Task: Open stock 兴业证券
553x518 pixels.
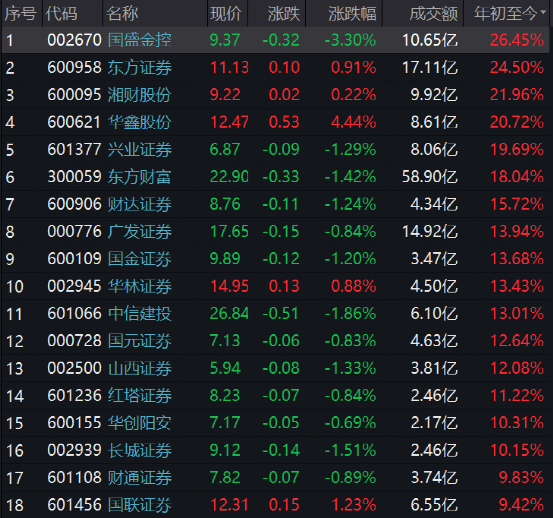Action: click(x=140, y=149)
